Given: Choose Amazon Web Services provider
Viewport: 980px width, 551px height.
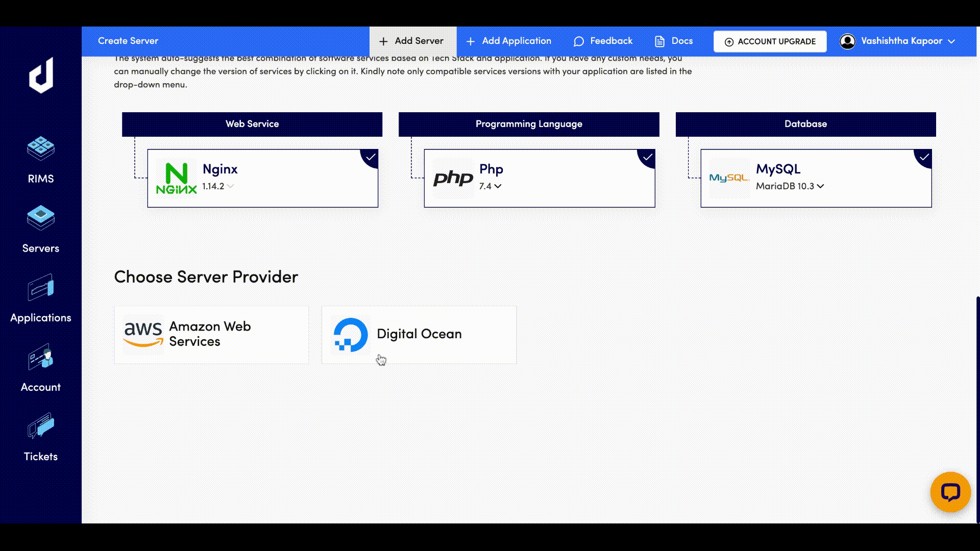Looking at the screenshot, I should (212, 335).
